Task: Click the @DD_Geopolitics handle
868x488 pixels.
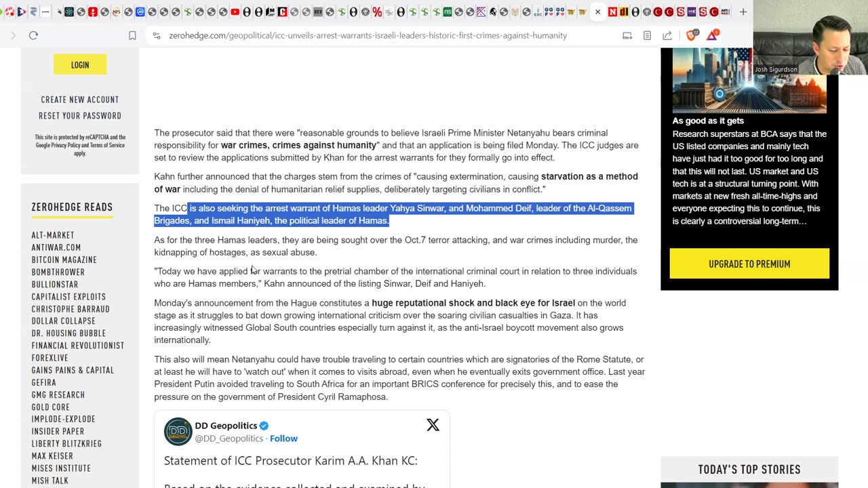Action: click(229, 439)
